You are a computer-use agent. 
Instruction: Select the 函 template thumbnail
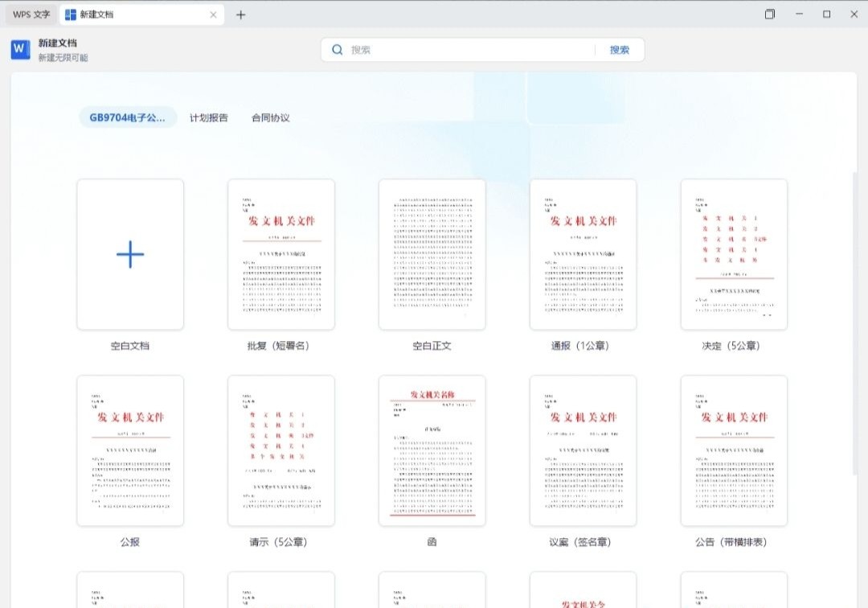pos(432,451)
